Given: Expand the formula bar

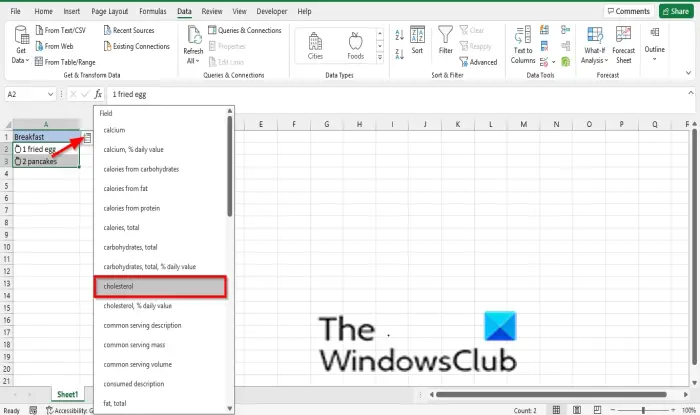Looking at the screenshot, I should click(691, 93).
